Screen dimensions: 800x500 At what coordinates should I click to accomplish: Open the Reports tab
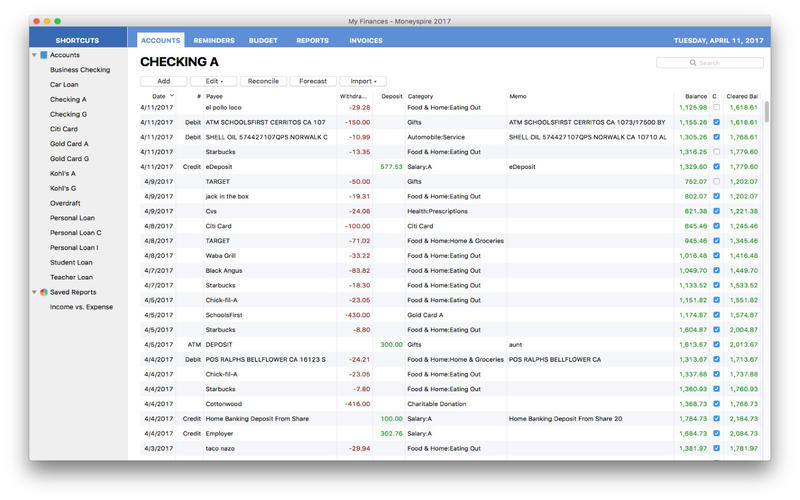[x=312, y=40]
